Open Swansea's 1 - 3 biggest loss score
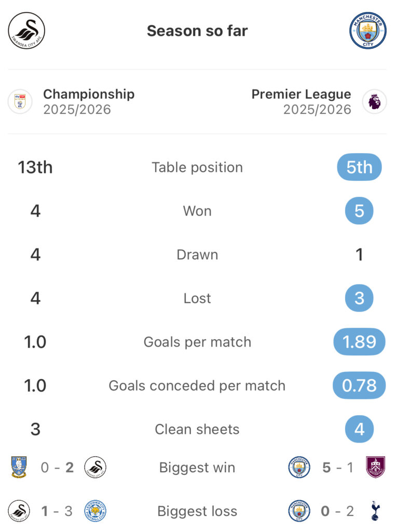Viewport: 396px width, 532px height. pos(57,511)
